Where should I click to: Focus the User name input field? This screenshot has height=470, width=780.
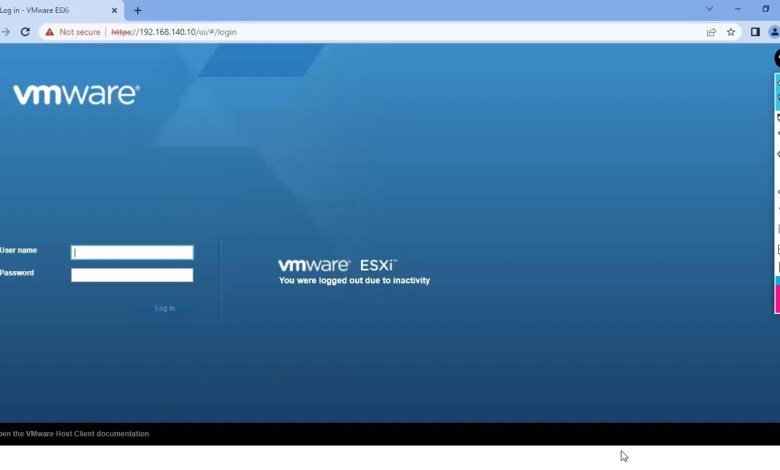(132, 252)
